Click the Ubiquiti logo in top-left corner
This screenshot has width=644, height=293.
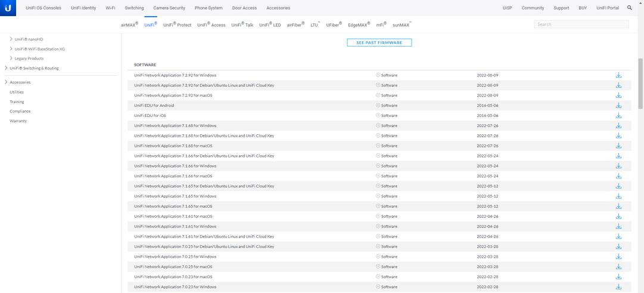click(8, 8)
